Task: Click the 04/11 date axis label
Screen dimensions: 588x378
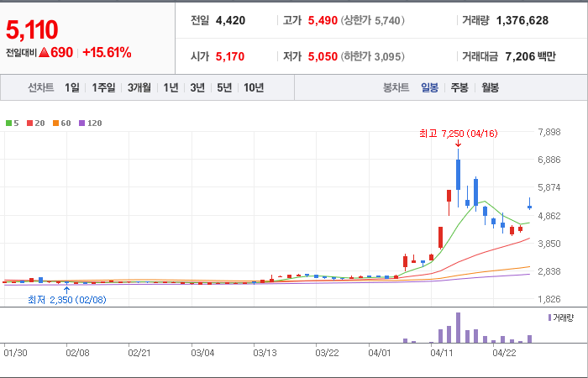Action: [442, 354]
